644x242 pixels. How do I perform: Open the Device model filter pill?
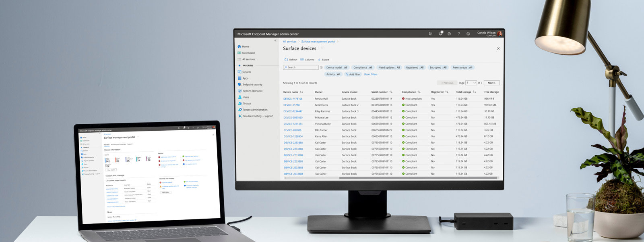tap(336, 67)
